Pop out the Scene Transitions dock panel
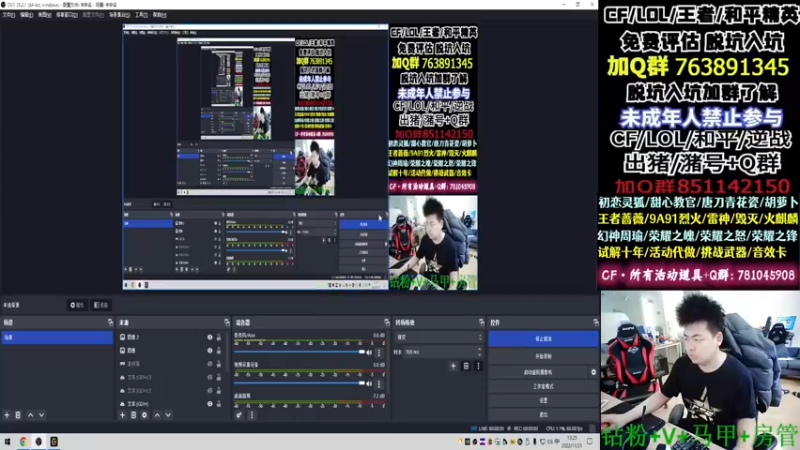The height and width of the screenshot is (450, 800). pos(481,322)
